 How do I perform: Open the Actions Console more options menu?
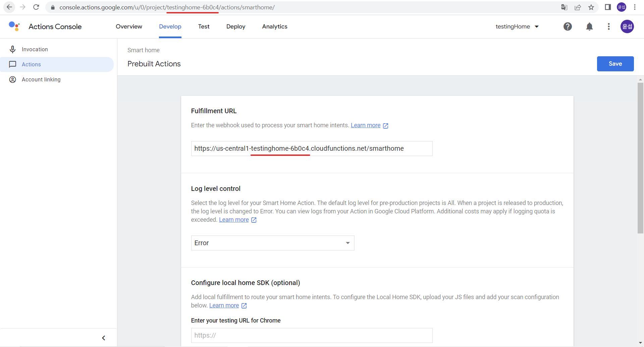click(609, 26)
